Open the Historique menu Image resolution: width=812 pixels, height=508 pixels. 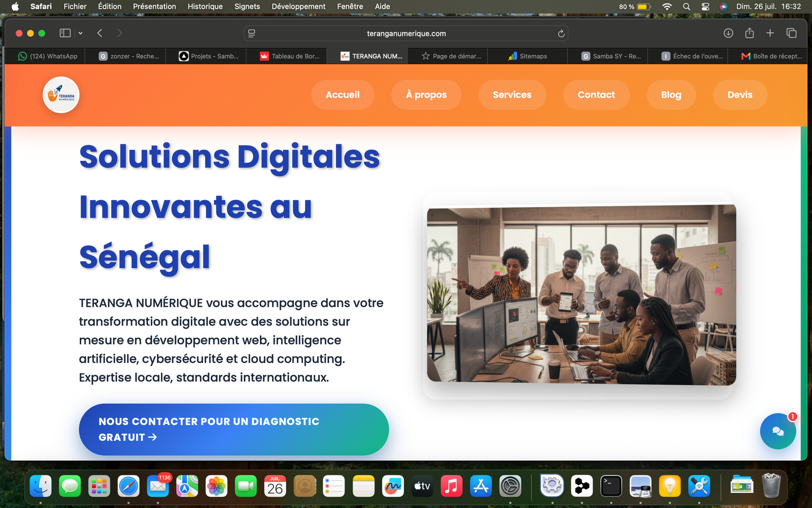[205, 6]
